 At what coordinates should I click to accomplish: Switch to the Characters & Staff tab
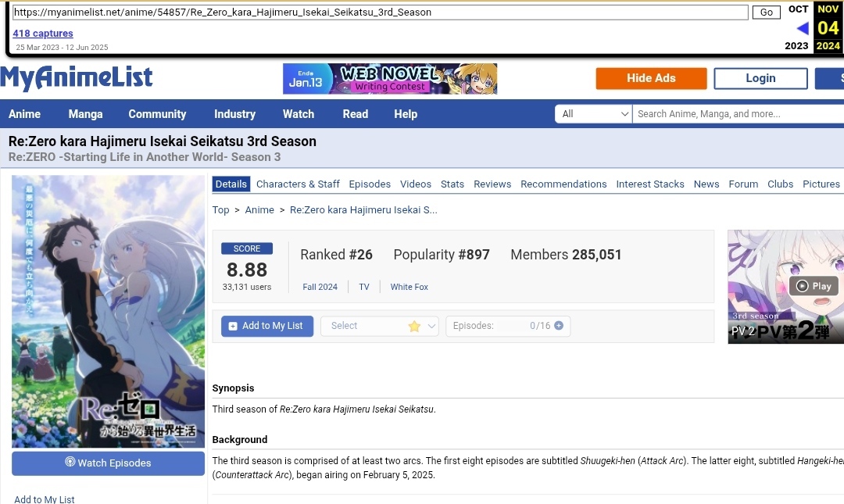click(x=298, y=184)
